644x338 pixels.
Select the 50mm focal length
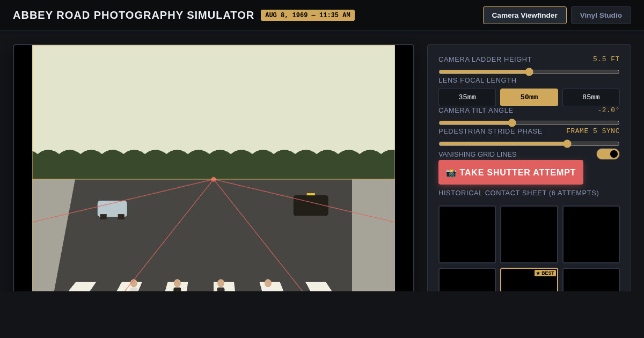coord(529,97)
